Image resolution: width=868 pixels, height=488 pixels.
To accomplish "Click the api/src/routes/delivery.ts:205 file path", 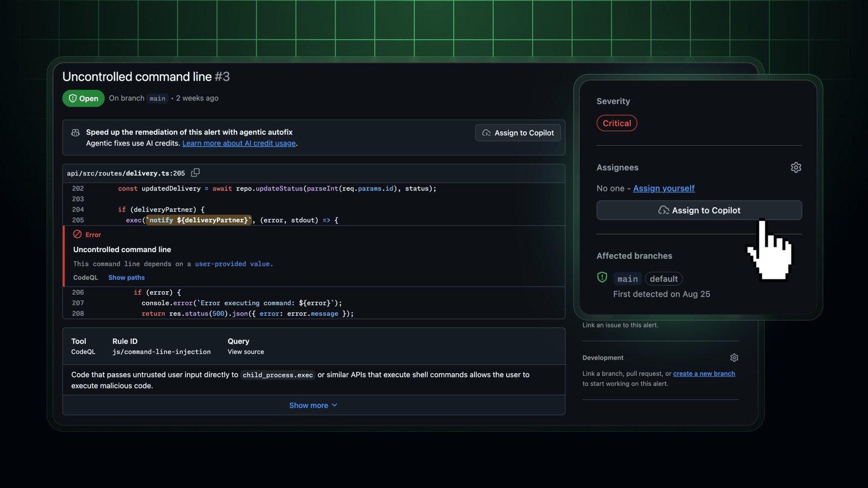I will coord(126,174).
